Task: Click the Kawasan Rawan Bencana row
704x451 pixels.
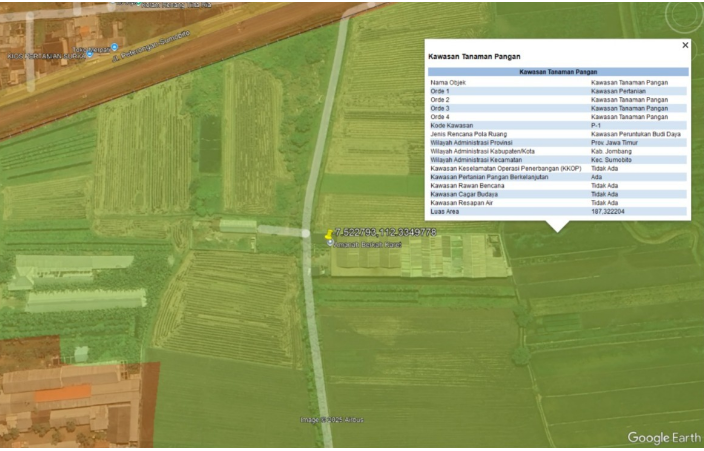Action: pyautogui.click(x=558, y=185)
